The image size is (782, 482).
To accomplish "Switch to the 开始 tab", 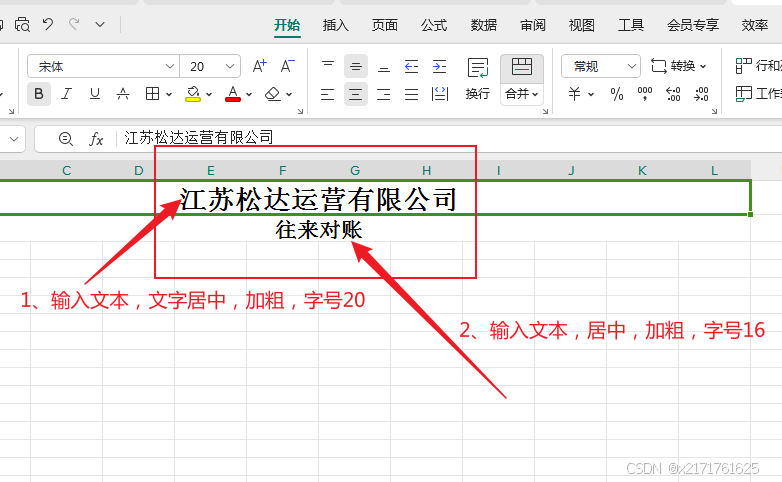I will pos(287,25).
